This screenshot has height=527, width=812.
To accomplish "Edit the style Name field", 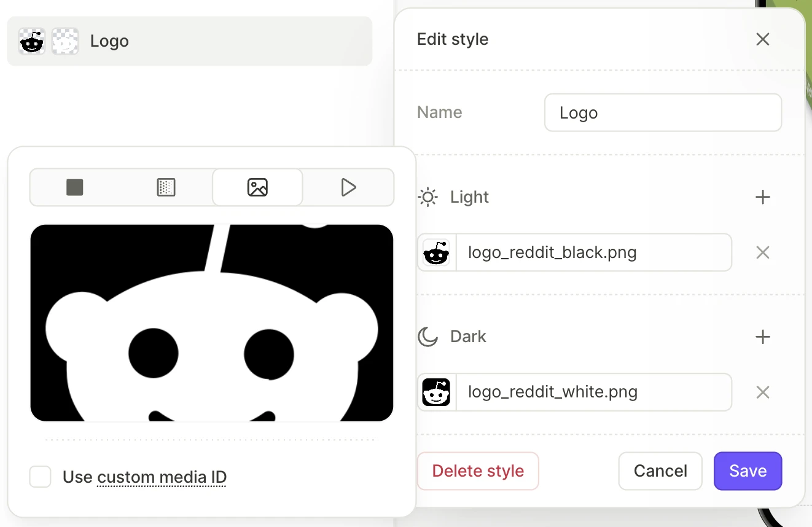I will pos(663,112).
